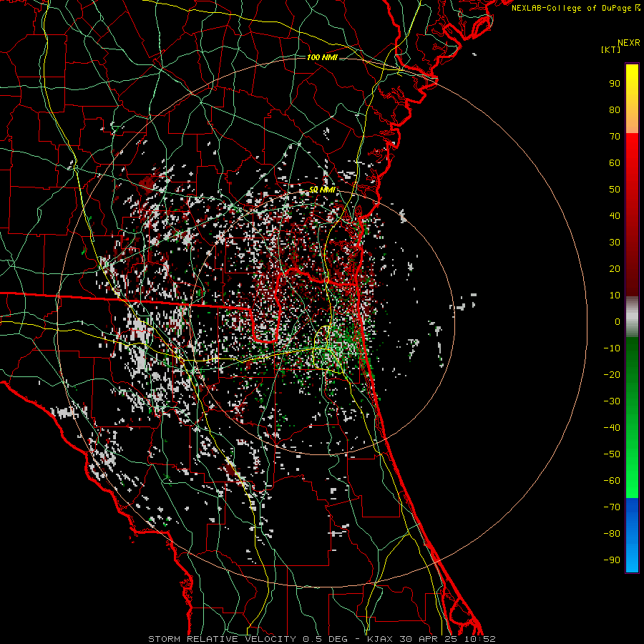Click the positive 90 value on velocity scale

tap(615, 84)
